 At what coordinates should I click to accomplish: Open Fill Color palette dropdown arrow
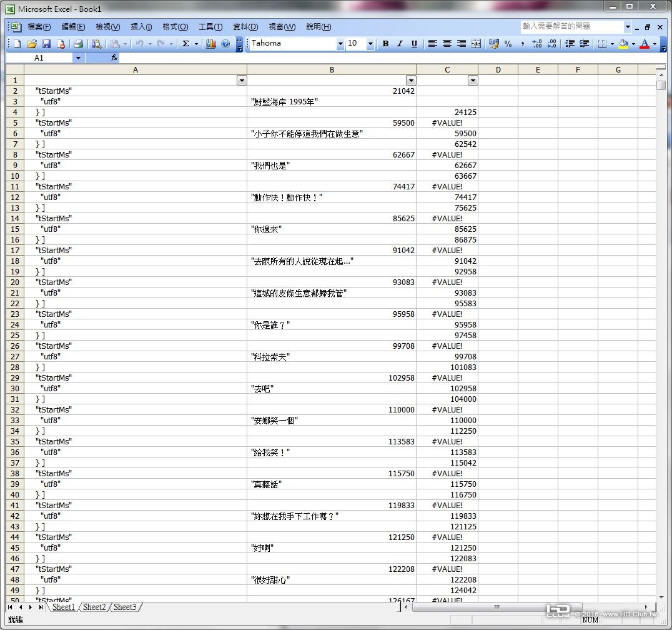click(633, 44)
